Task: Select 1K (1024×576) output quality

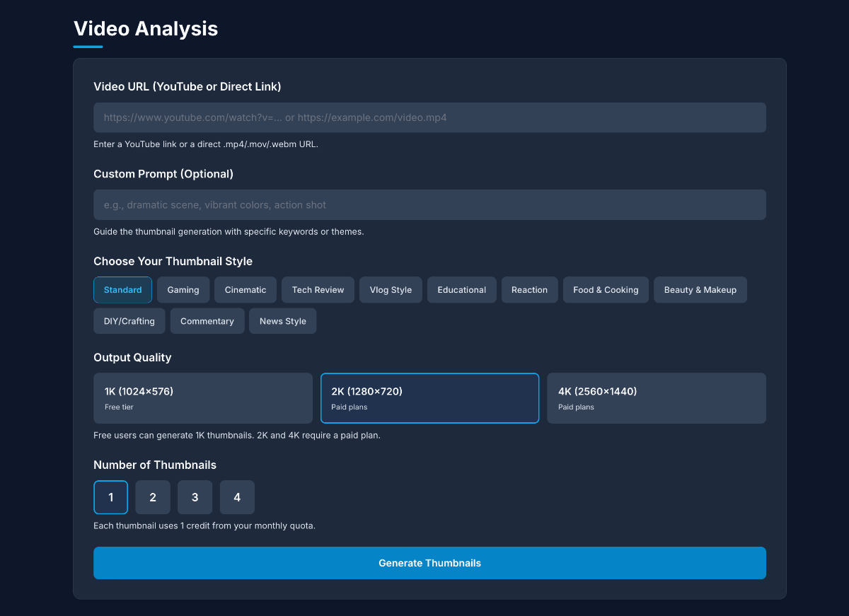Action: point(203,398)
